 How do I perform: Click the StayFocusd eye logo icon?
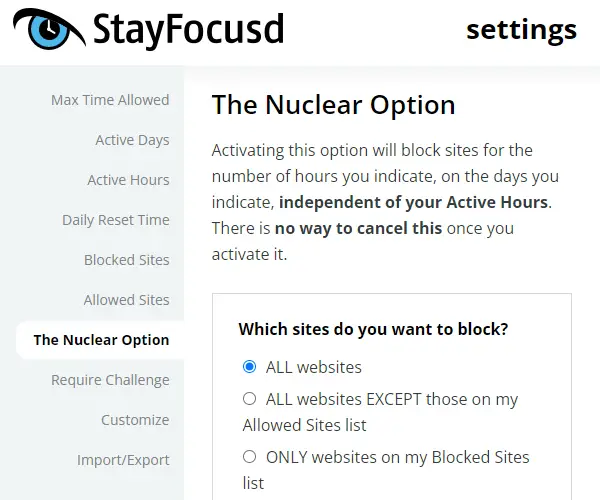coord(49,29)
